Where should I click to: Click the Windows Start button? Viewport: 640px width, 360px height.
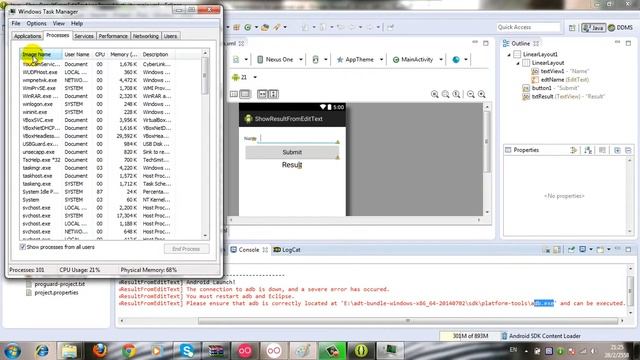pos(12,351)
